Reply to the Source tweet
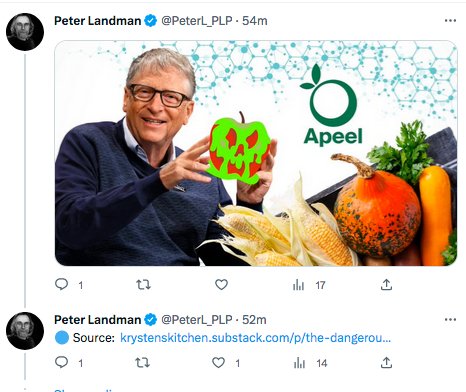466x392 pixels. click(62, 362)
